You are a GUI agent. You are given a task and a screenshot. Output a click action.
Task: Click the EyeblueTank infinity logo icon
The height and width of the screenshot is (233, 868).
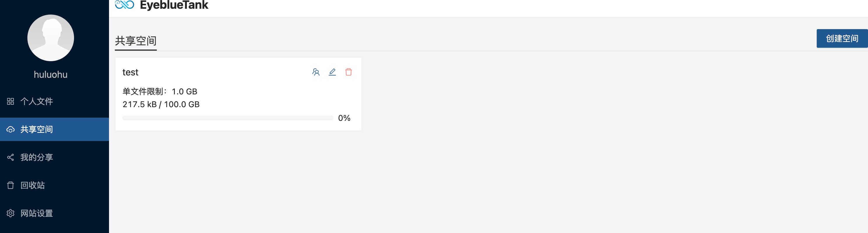coord(125,5)
